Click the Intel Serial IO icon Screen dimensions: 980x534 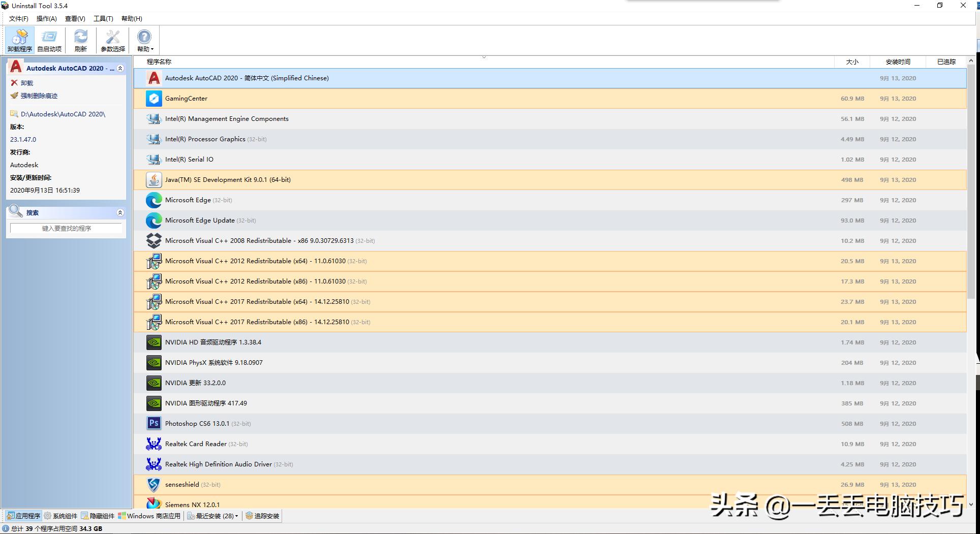(x=154, y=160)
